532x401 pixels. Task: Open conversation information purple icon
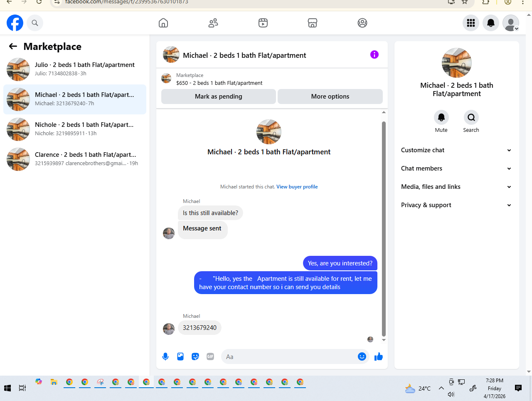(374, 54)
